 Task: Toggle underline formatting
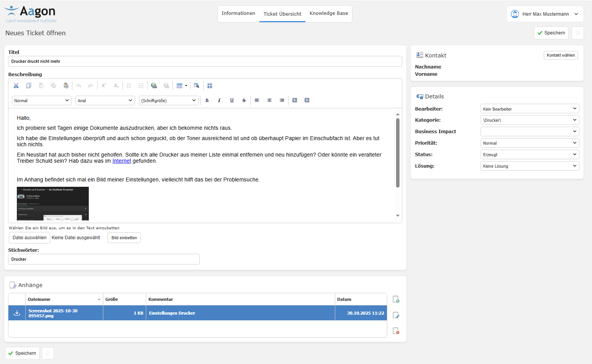coord(232,100)
